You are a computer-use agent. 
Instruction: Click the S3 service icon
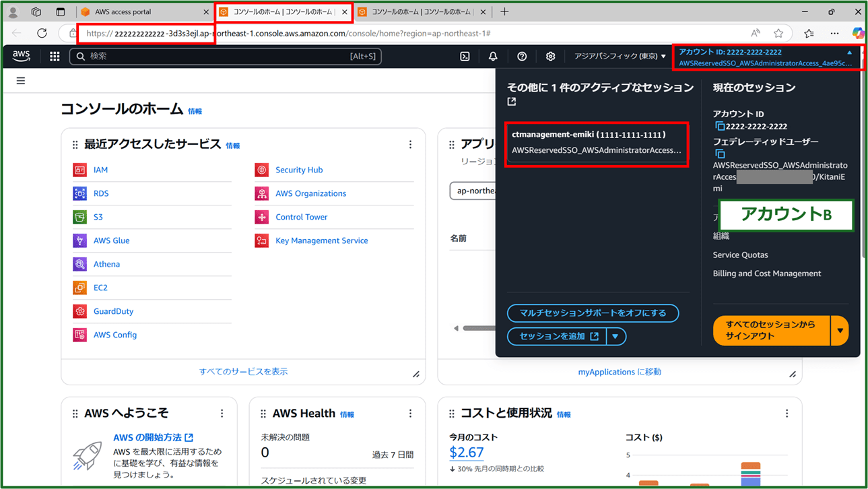click(x=79, y=217)
